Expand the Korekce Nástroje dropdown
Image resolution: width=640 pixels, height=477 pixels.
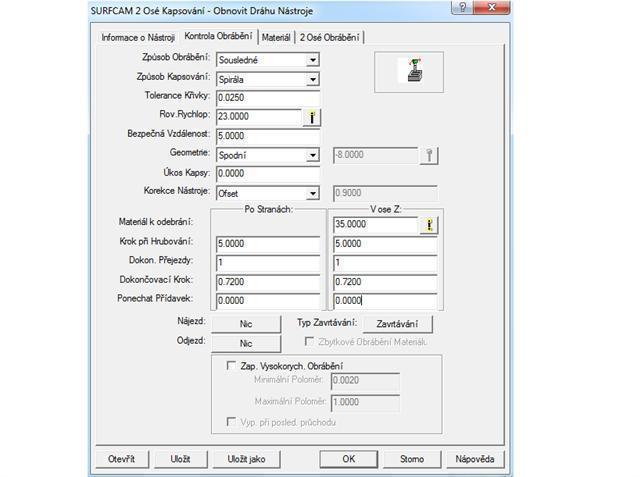point(312,193)
